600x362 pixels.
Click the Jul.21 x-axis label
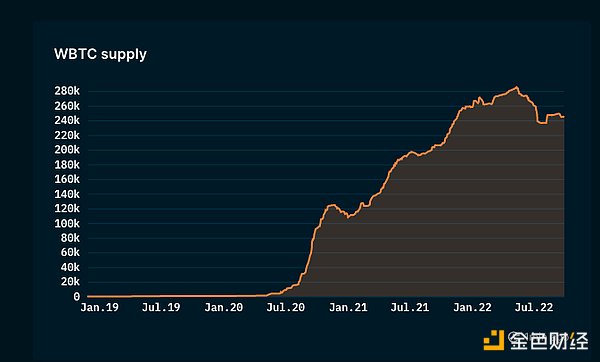(410, 307)
